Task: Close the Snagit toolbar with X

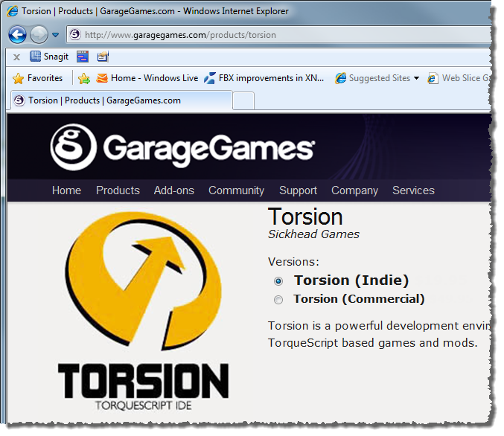Action: click(x=16, y=57)
